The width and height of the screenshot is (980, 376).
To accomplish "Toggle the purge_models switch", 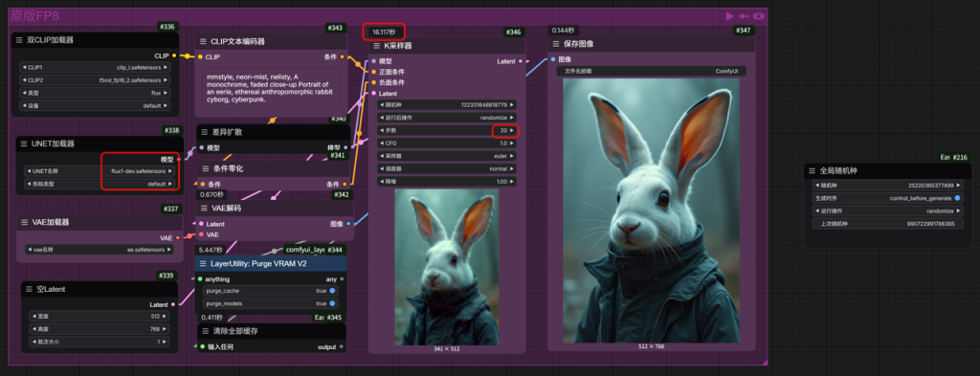I will (x=332, y=303).
